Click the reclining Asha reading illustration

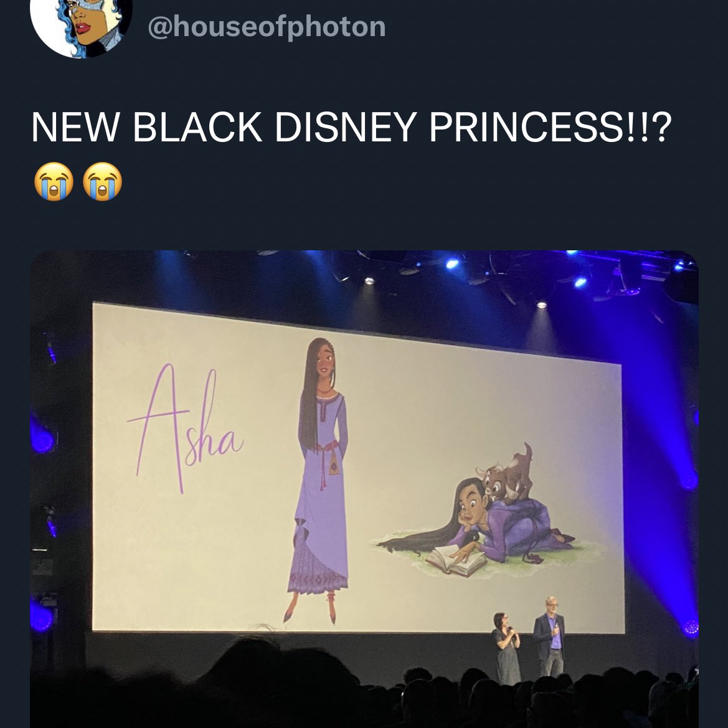tap(480, 524)
